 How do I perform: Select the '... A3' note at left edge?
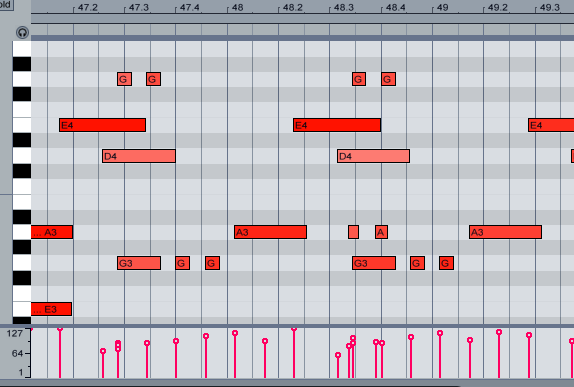coord(52,232)
